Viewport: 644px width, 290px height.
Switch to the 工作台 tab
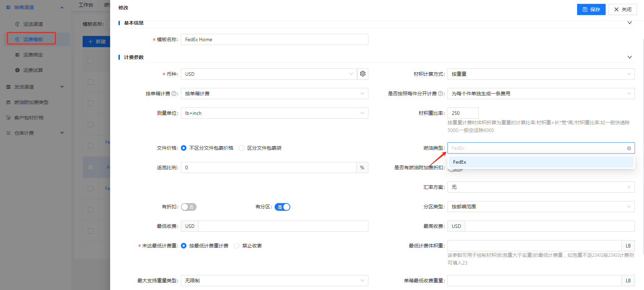86,5
